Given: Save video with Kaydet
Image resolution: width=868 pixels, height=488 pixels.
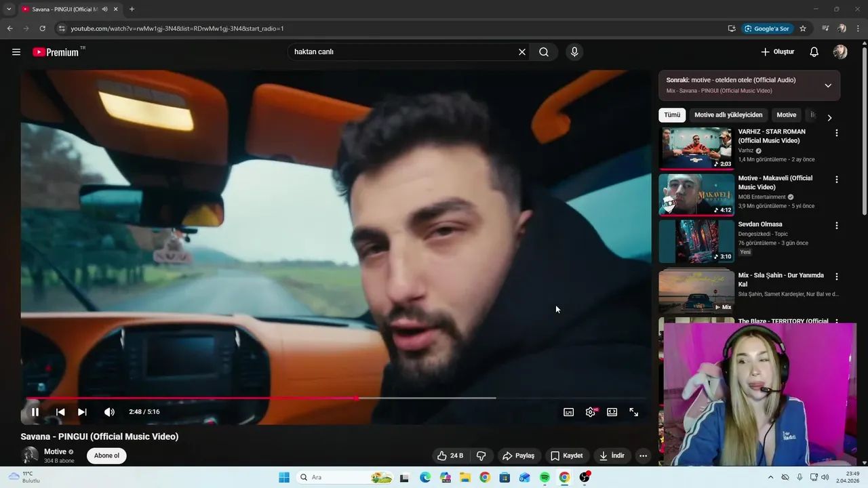Looking at the screenshot, I should click(566, 455).
